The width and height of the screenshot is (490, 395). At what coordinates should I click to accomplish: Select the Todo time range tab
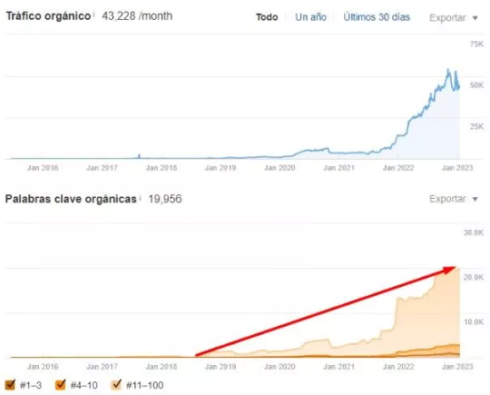coord(267,17)
